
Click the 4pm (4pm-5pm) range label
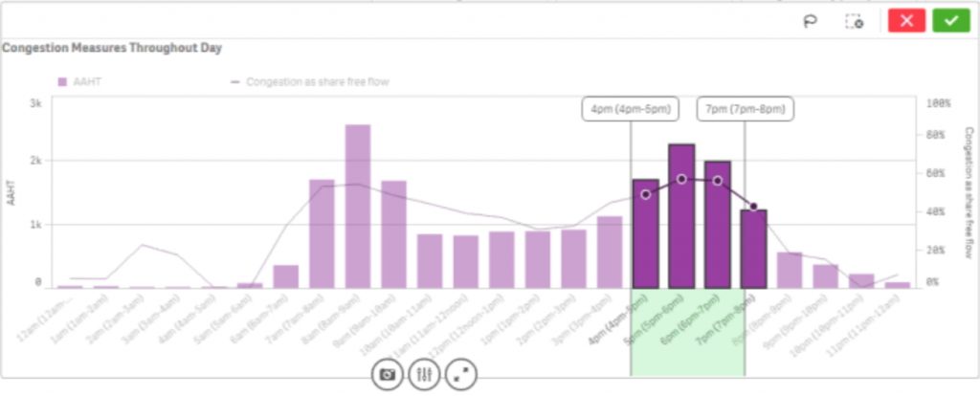(631, 109)
